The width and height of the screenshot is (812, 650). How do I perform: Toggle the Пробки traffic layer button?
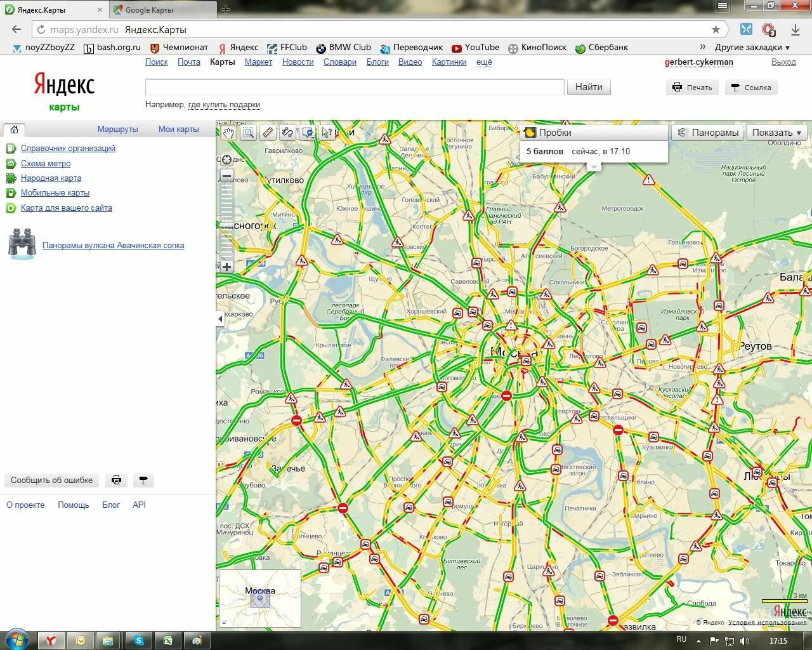click(594, 133)
